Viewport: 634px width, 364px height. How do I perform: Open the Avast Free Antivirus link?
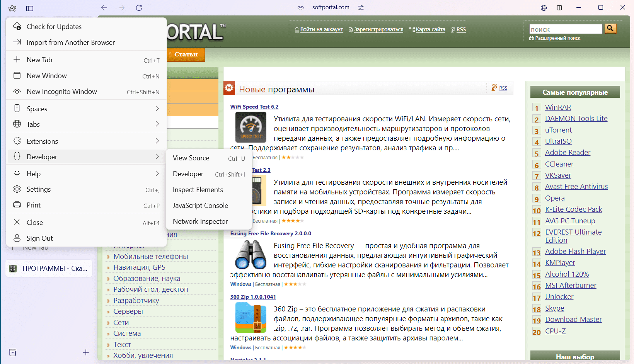tap(576, 186)
